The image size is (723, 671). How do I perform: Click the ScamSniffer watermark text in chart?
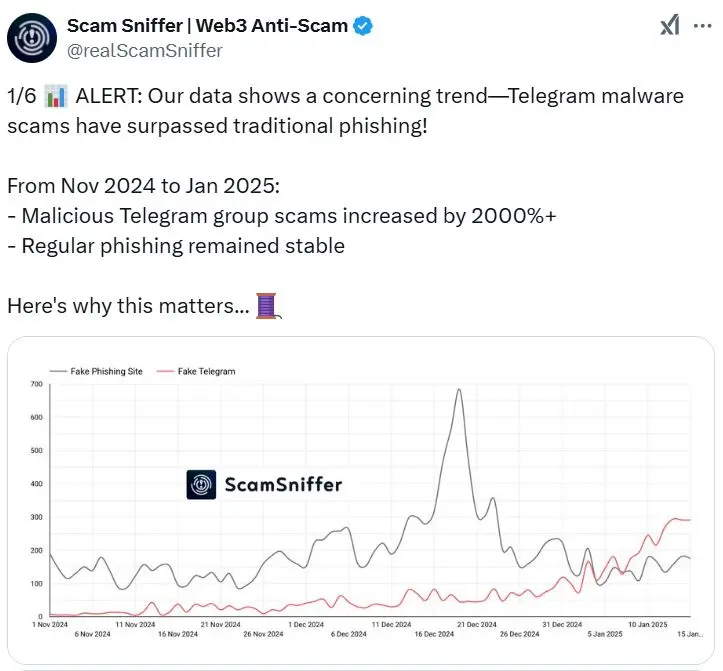283,485
